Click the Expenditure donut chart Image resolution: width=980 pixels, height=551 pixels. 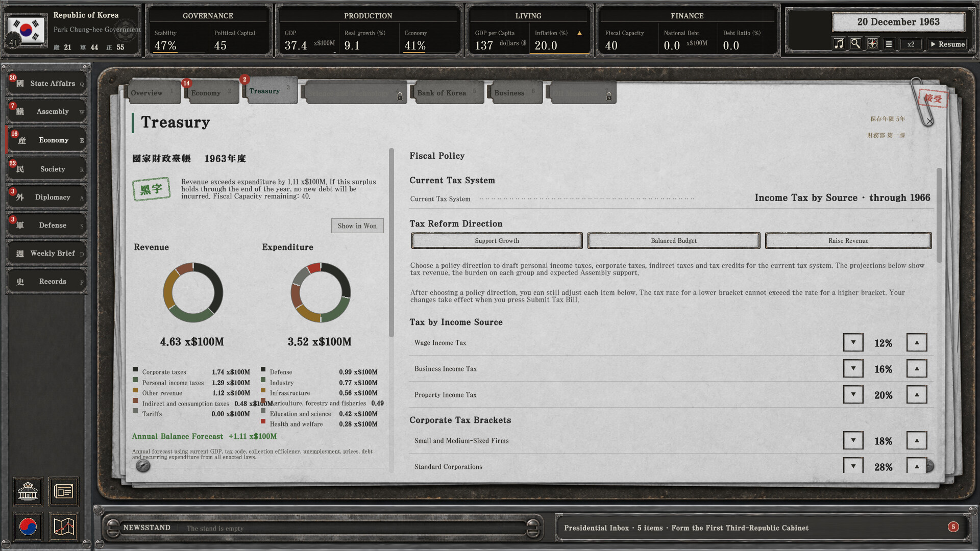point(321,292)
